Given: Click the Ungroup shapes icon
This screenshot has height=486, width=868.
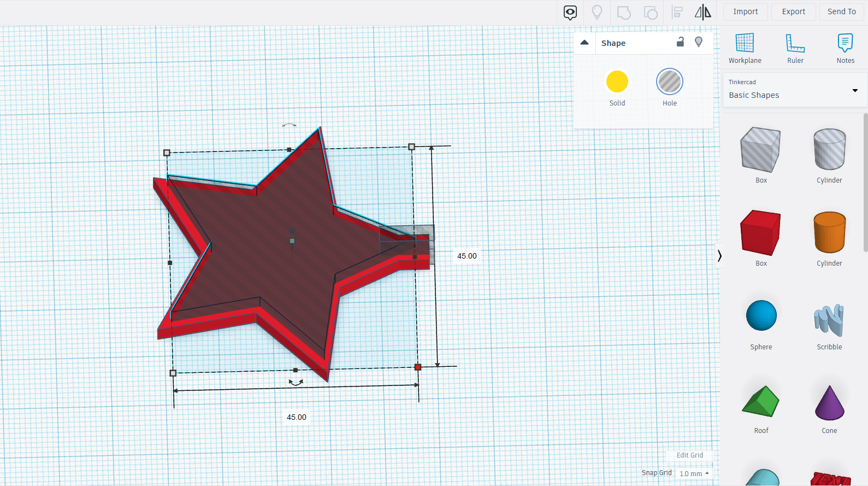Looking at the screenshot, I should coord(651,12).
